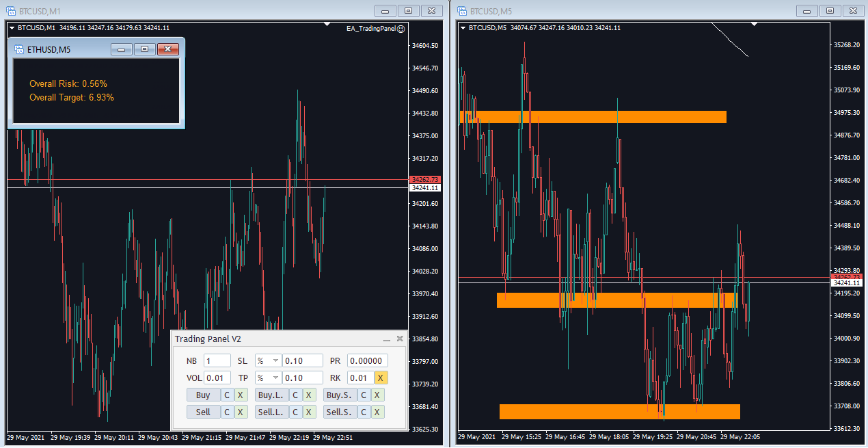Click the EA_TradingPanel smiley icon
This screenshot has width=868, height=448.
point(401,29)
